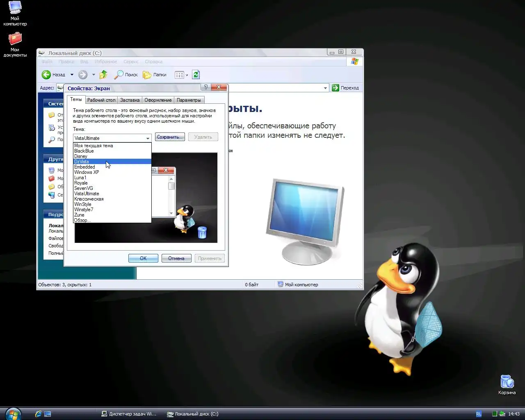Open the Параметры tab

(x=189, y=100)
